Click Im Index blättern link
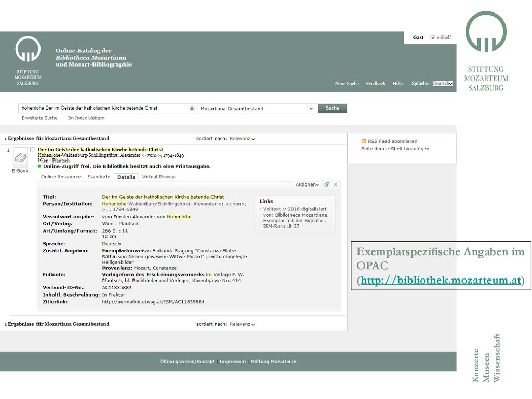 pos(86,118)
